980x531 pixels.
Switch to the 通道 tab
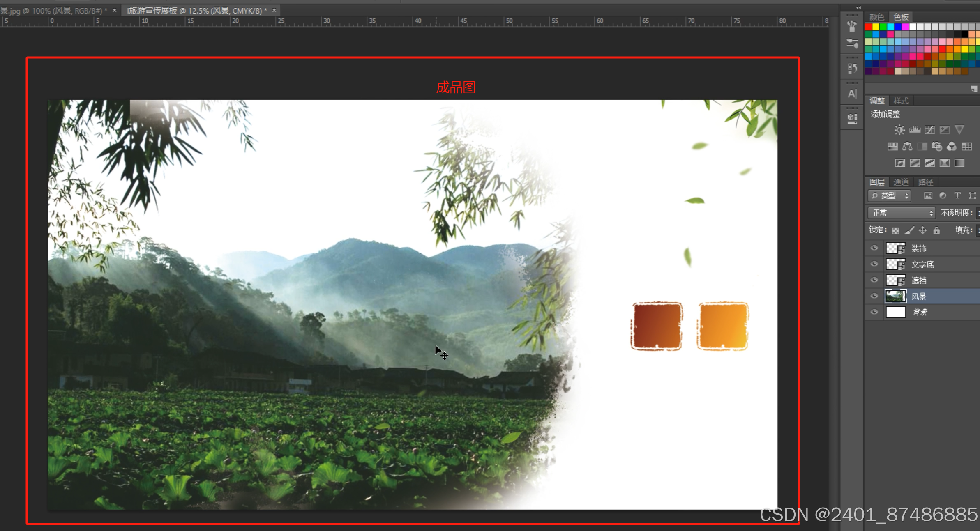(x=901, y=182)
